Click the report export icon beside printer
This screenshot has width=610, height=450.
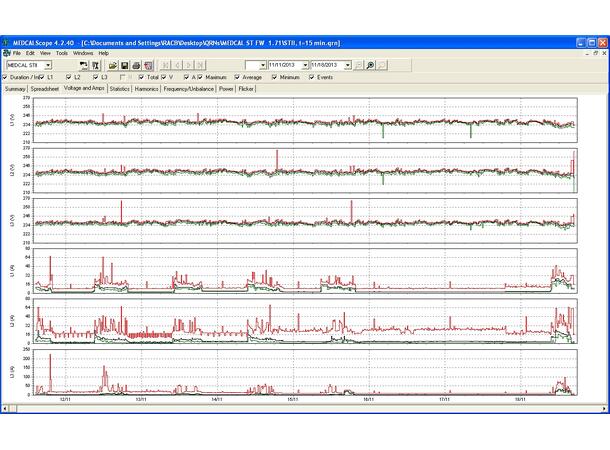point(148,65)
